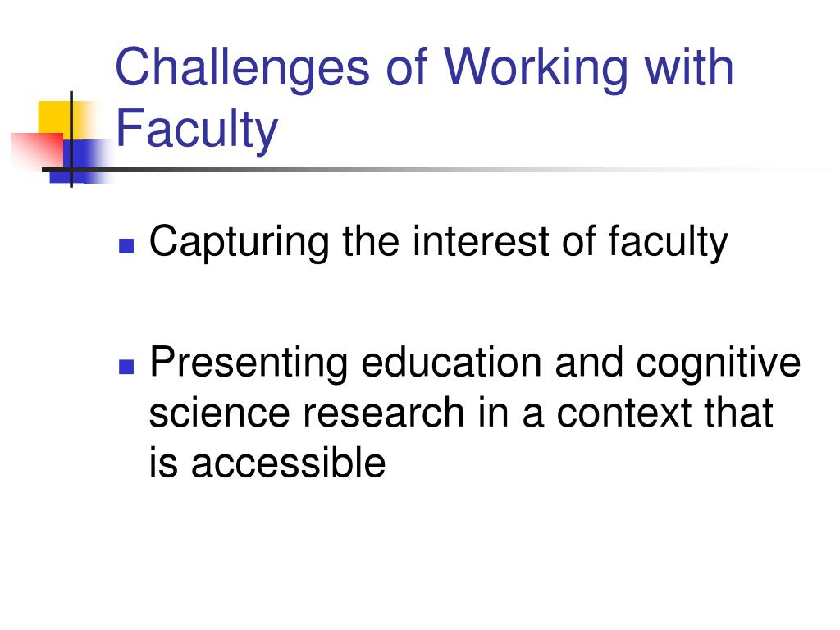Image resolution: width=840 pixels, height=630 pixels.
Task: Click the word 'Challenges' in the title
Action: click(243, 69)
